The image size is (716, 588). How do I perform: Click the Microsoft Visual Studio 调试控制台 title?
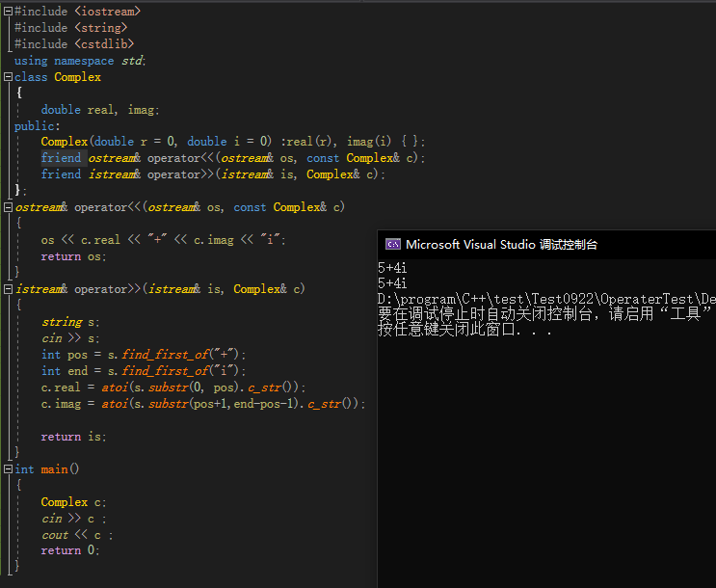click(x=501, y=245)
